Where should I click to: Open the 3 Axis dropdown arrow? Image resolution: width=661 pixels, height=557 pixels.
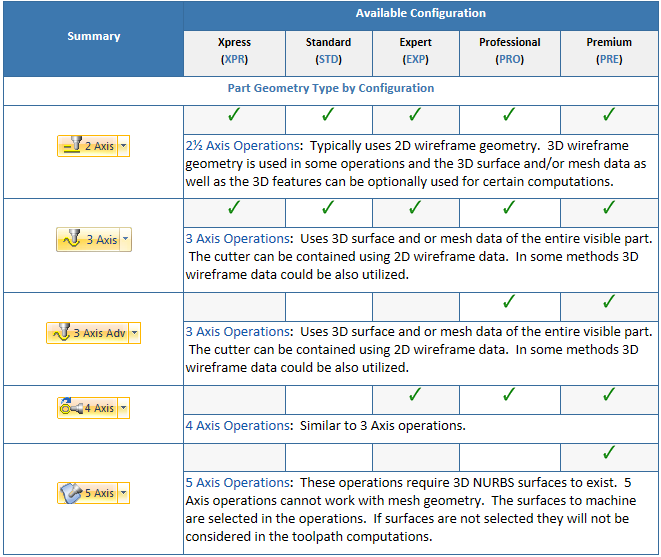[x=126, y=240]
